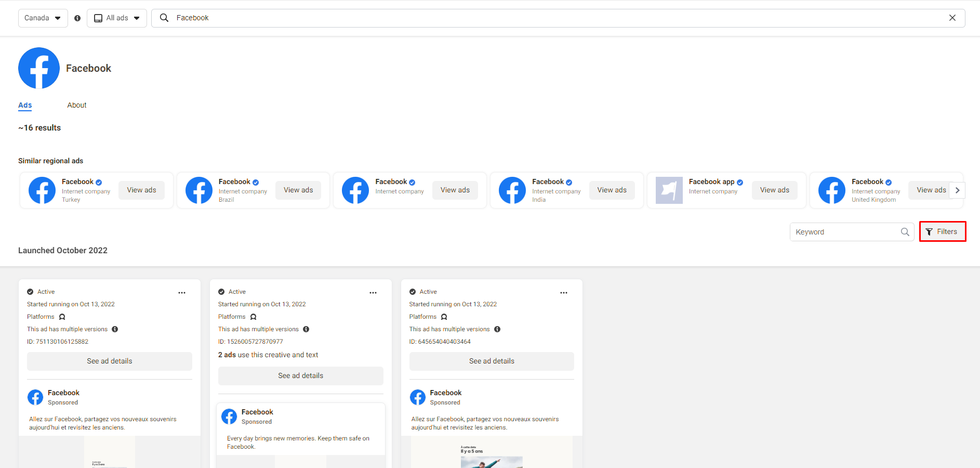See ad details for ad 645654040403464
The image size is (980, 468).
(x=492, y=361)
